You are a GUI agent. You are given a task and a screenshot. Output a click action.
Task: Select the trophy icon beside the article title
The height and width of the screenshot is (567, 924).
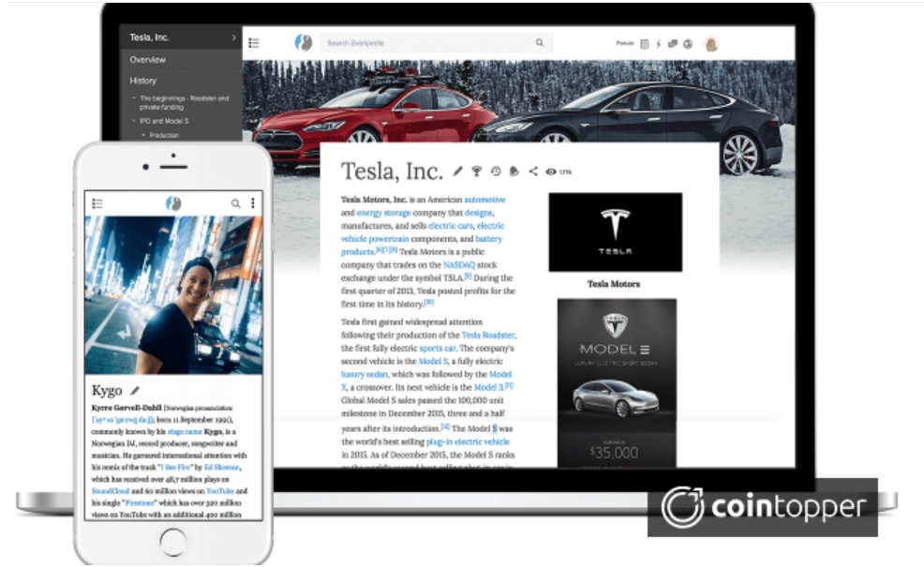click(477, 171)
